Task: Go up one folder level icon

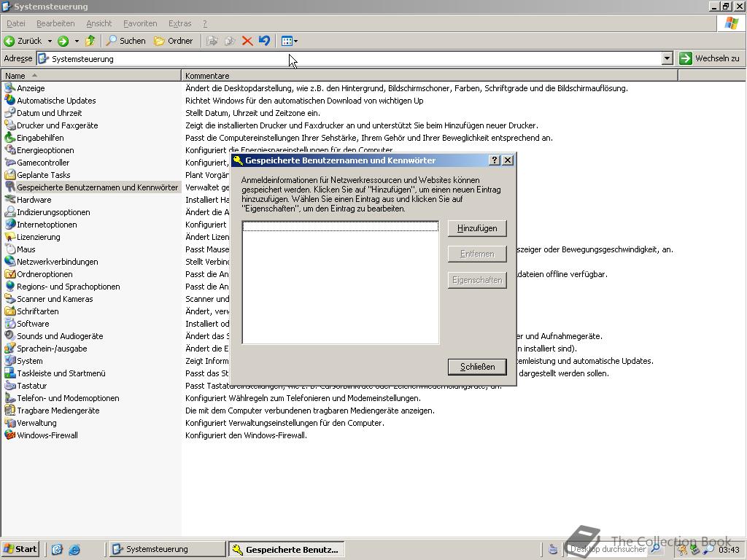Action: click(90, 41)
